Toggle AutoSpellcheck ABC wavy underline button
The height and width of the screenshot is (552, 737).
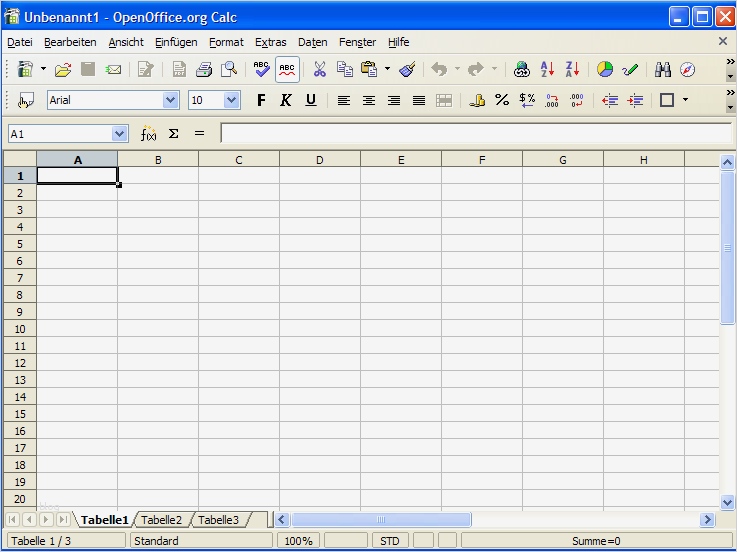pyautogui.click(x=287, y=69)
